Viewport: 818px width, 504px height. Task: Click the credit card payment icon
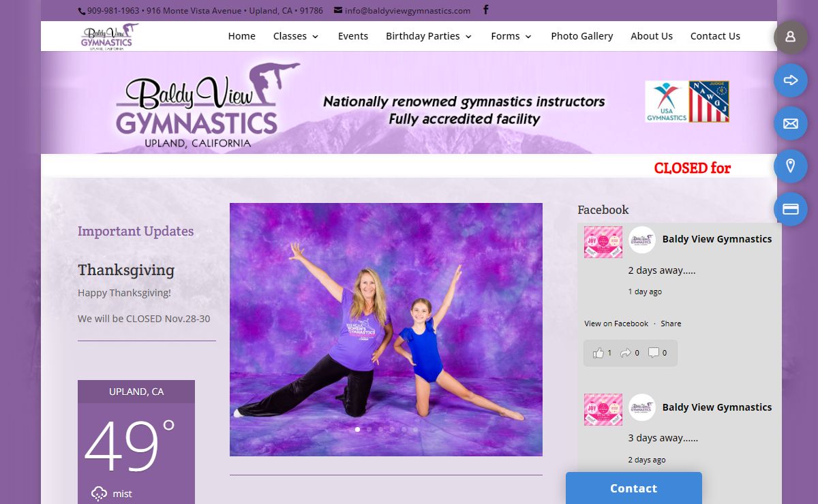(791, 209)
